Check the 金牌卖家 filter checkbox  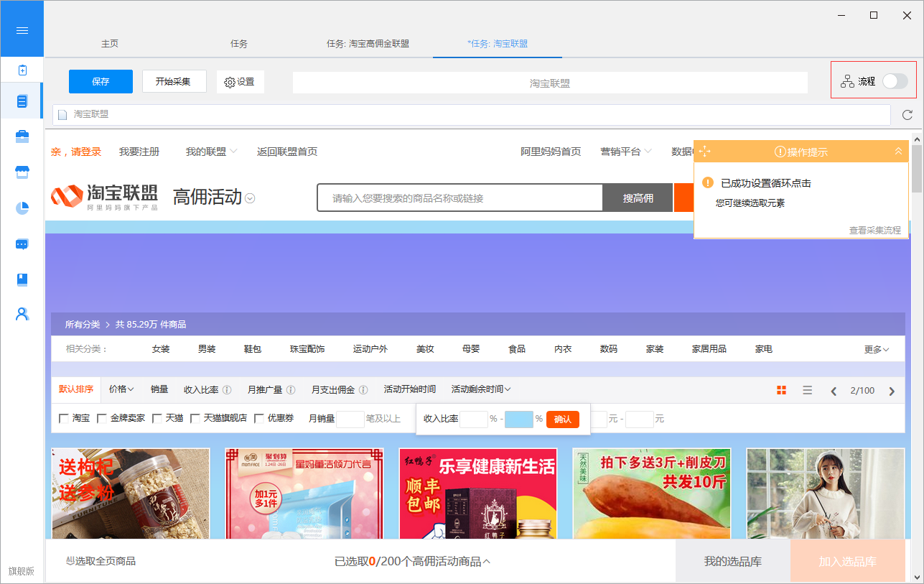coord(102,418)
